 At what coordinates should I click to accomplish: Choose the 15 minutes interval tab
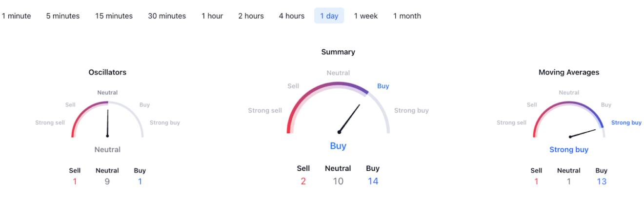pyautogui.click(x=114, y=16)
